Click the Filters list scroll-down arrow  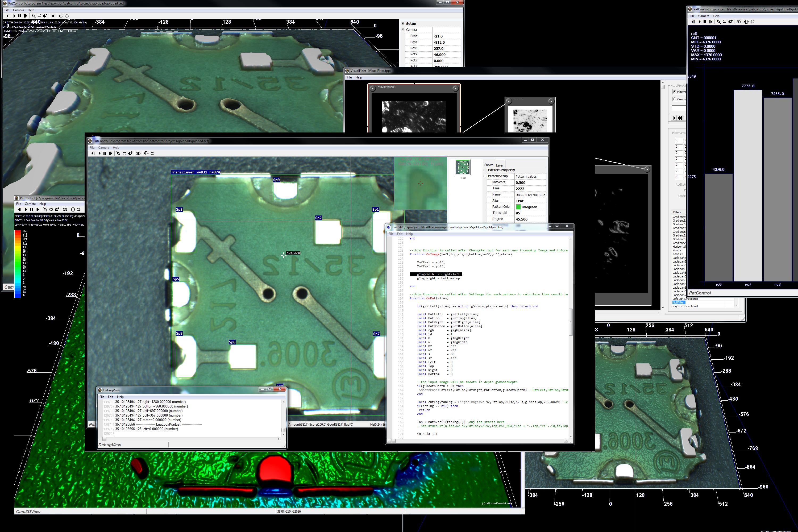click(x=736, y=305)
